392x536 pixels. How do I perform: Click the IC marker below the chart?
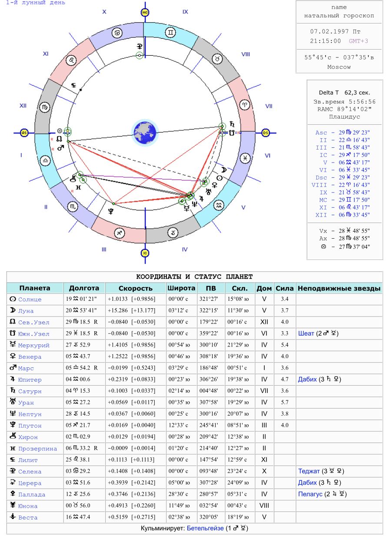pyautogui.click(x=145, y=253)
